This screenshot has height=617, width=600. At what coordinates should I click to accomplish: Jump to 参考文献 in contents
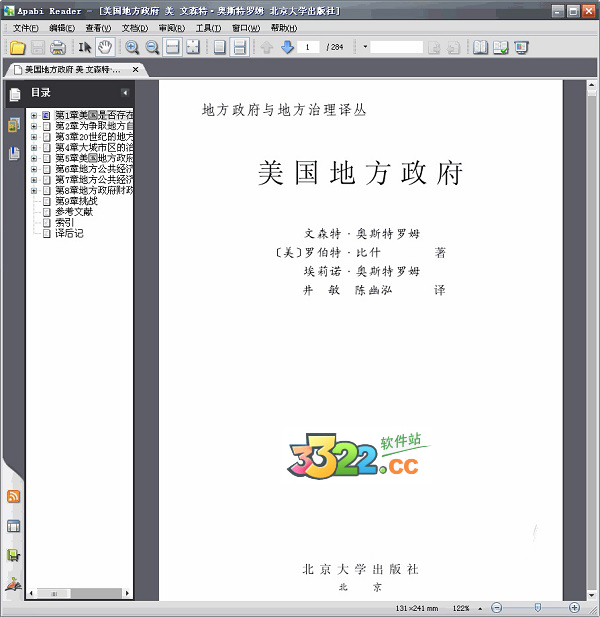(x=74, y=212)
